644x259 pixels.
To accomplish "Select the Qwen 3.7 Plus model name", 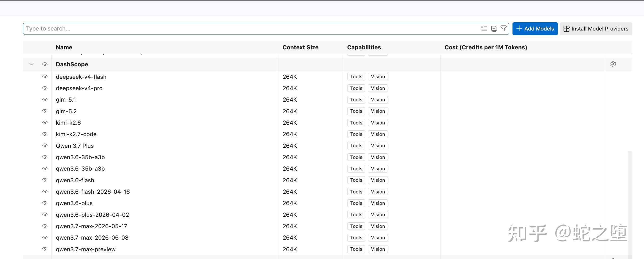I will 75,146.
